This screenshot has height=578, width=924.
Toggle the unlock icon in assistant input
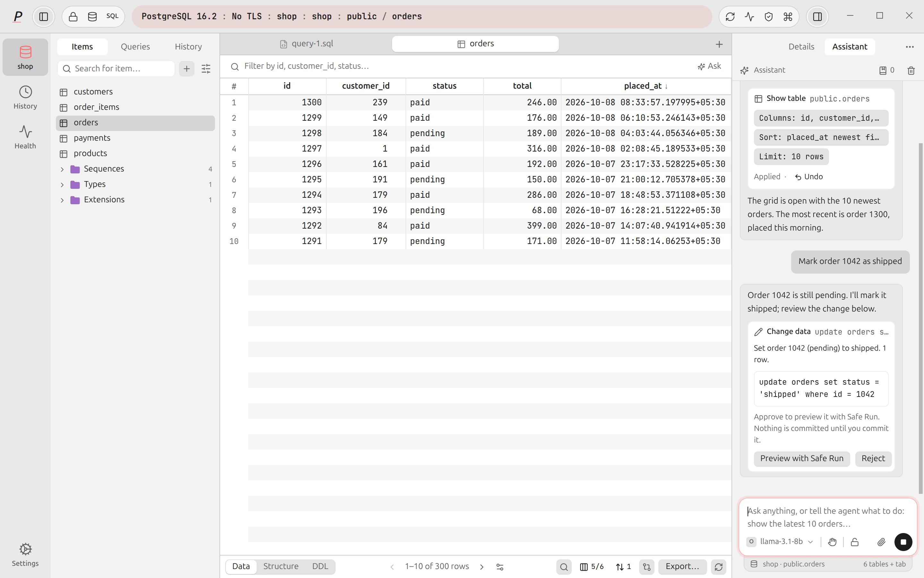[x=854, y=542]
